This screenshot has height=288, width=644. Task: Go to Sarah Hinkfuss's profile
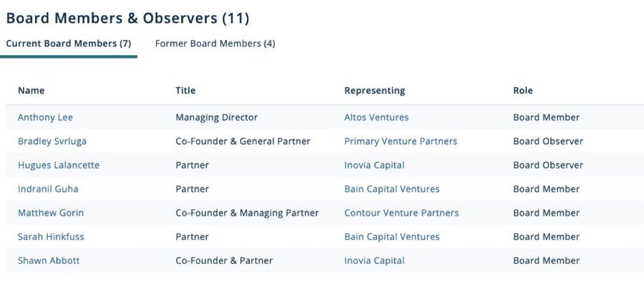click(x=51, y=237)
